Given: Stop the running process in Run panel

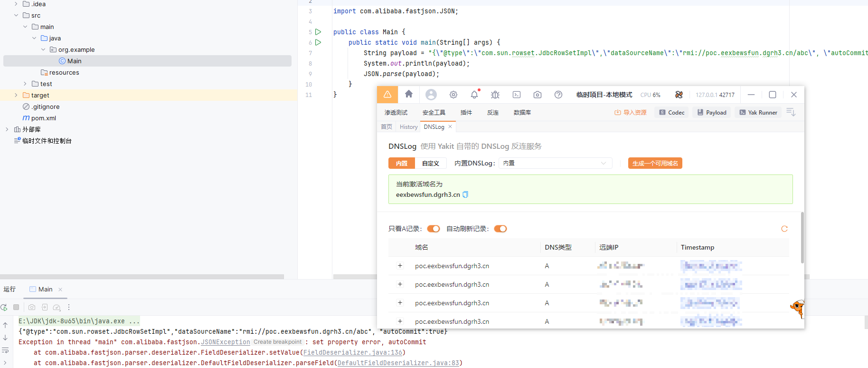Looking at the screenshot, I should (x=16, y=307).
